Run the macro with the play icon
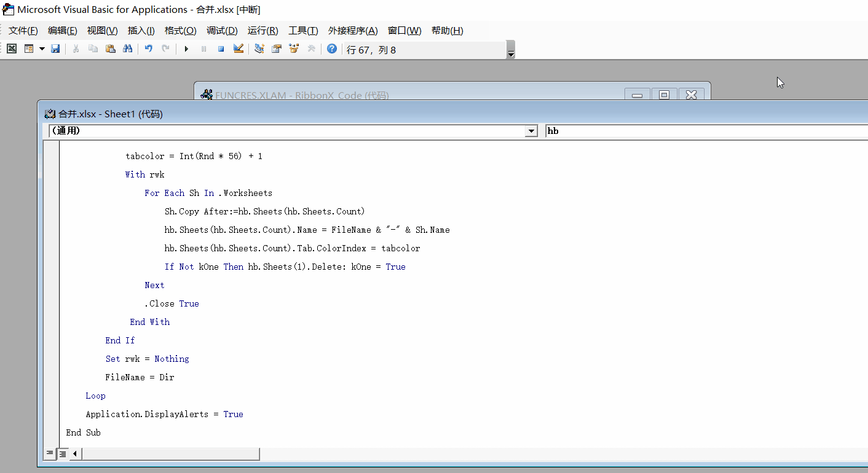The image size is (868, 473). pos(186,49)
